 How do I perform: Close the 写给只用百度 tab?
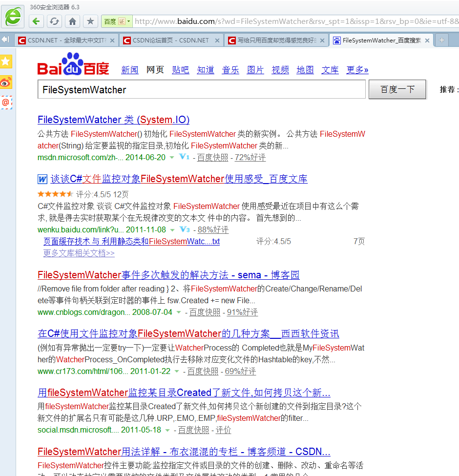tap(322, 41)
